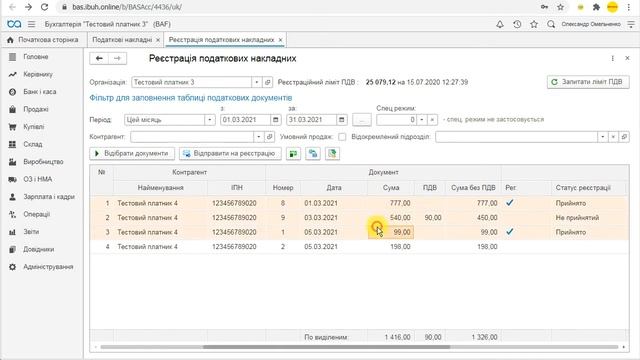
Task: Open the calendar for the end date 31.03.2021
Action: coord(342,120)
